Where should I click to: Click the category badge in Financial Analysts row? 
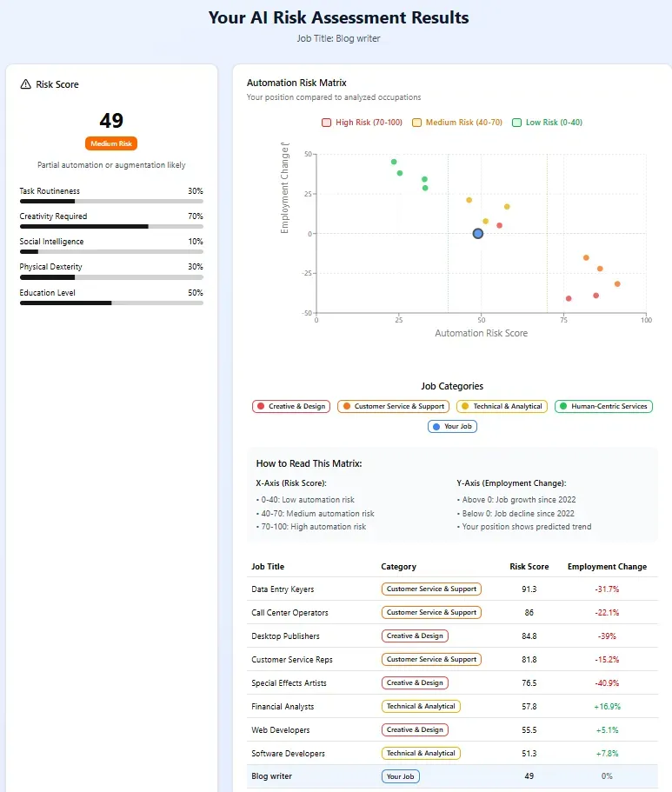[421, 707]
